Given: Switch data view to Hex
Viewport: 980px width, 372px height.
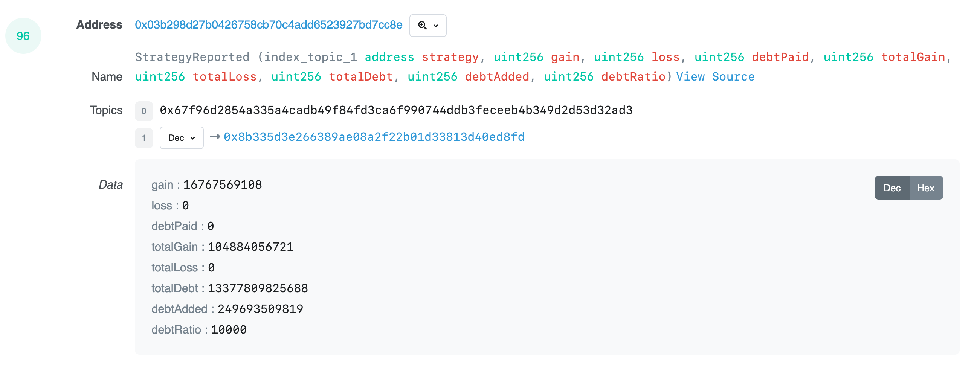Looking at the screenshot, I should pos(926,188).
